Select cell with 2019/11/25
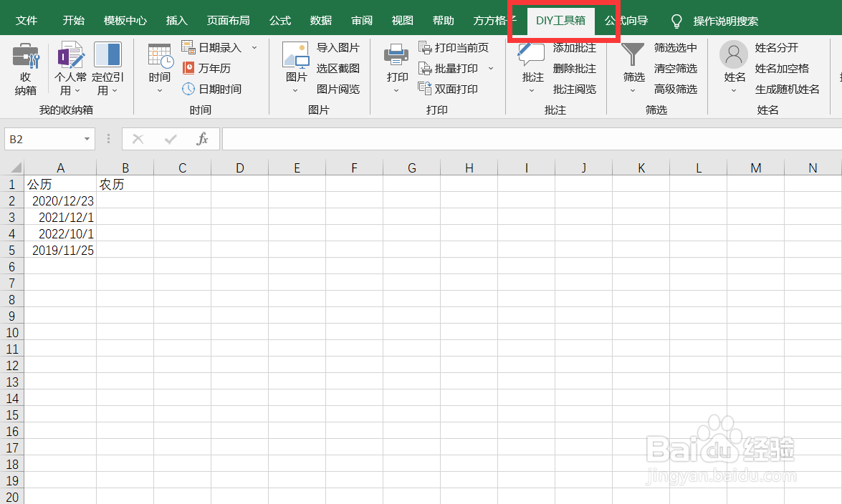 tap(60, 250)
